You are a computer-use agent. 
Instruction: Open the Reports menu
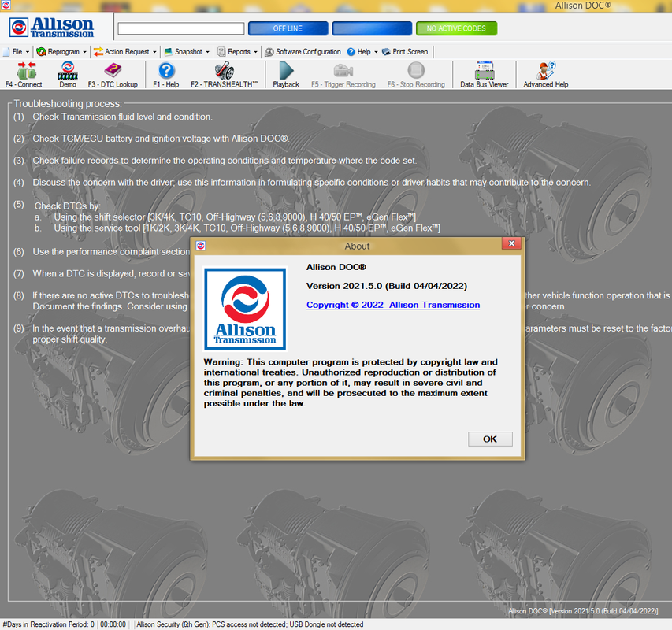click(x=239, y=51)
